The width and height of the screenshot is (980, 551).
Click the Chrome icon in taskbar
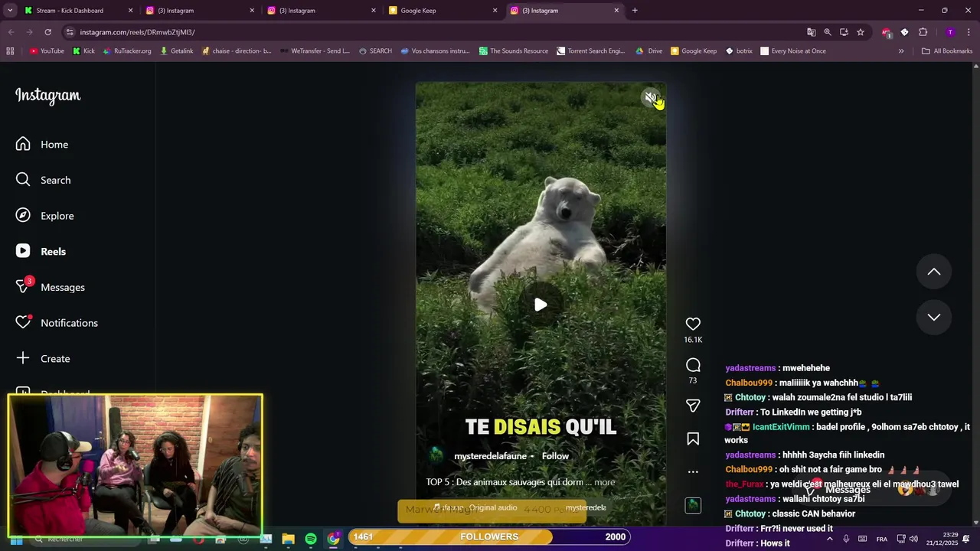coord(333,539)
